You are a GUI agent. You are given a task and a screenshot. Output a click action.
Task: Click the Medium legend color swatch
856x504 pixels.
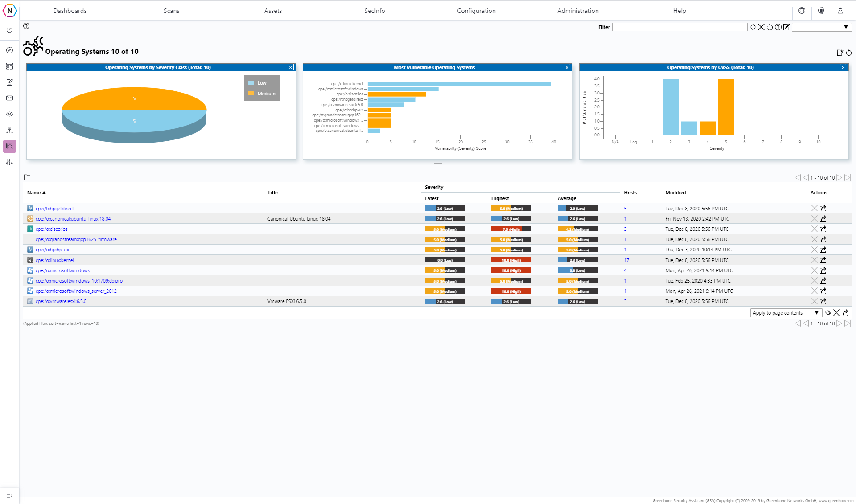(x=251, y=94)
